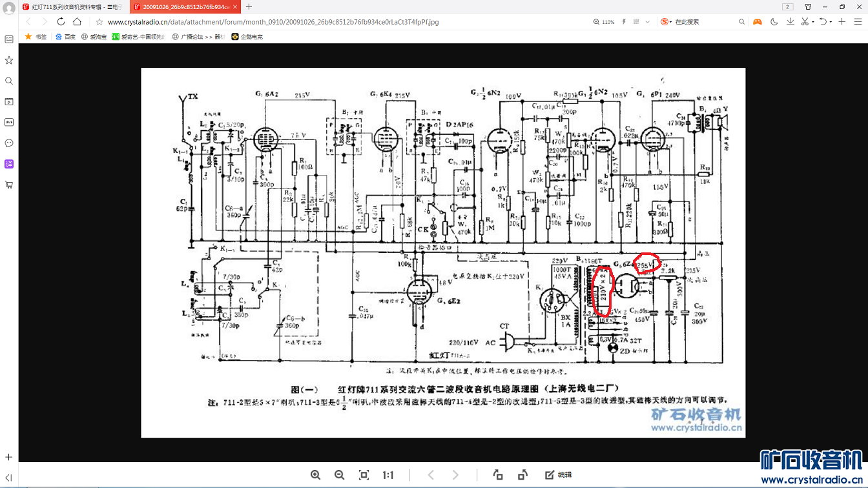Image resolution: width=868 pixels, height=488 pixels.
Task: Zoom out using the magnifier-minus icon
Action: click(x=340, y=475)
